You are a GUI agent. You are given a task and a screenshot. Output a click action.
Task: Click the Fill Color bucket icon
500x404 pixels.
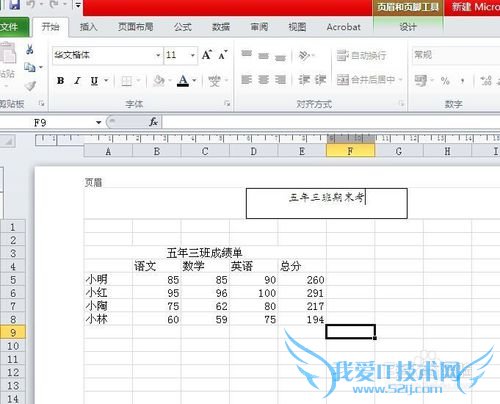(x=159, y=81)
